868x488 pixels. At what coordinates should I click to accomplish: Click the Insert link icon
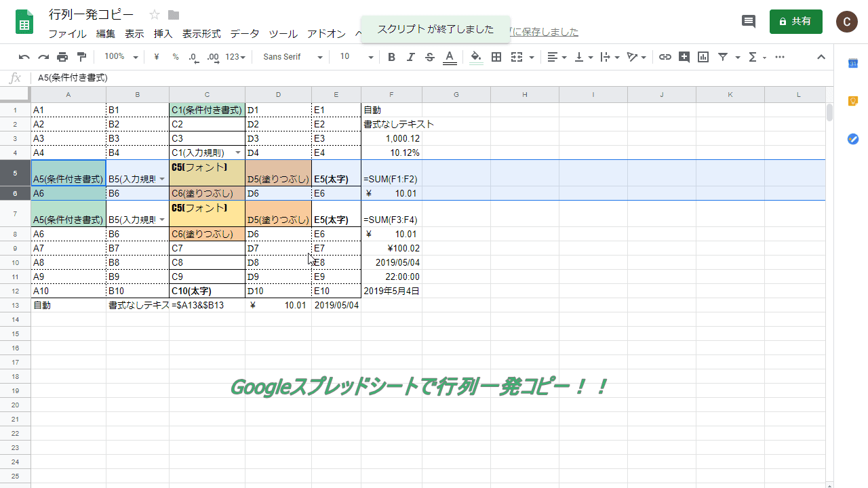point(665,57)
